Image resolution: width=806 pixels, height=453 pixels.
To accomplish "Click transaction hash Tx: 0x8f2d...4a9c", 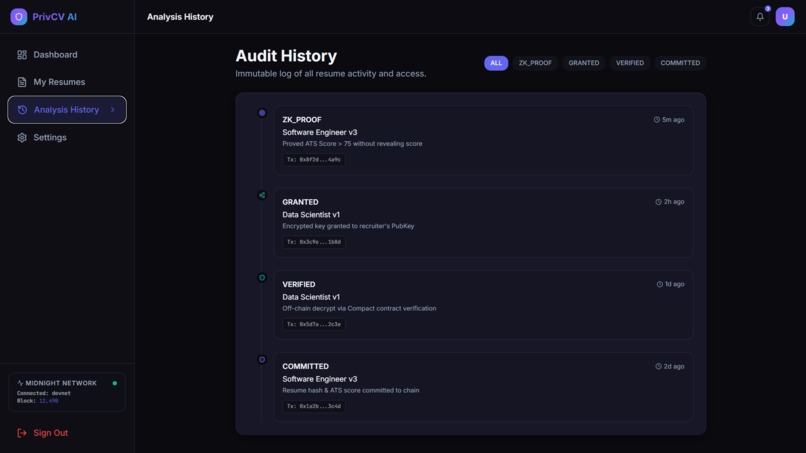I will click(x=314, y=159).
